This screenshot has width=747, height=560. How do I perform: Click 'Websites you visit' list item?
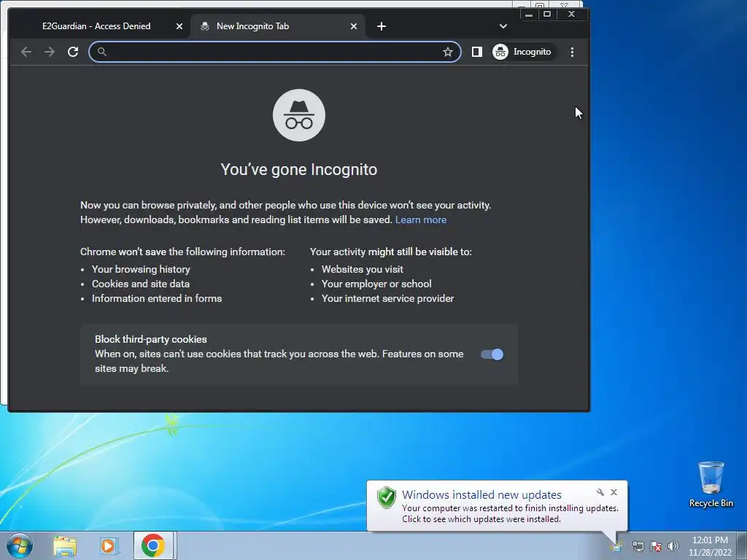coord(362,269)
